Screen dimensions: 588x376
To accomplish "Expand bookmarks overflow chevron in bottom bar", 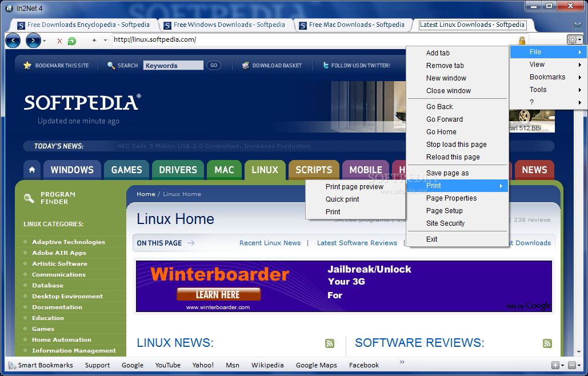I will (402, 362).
